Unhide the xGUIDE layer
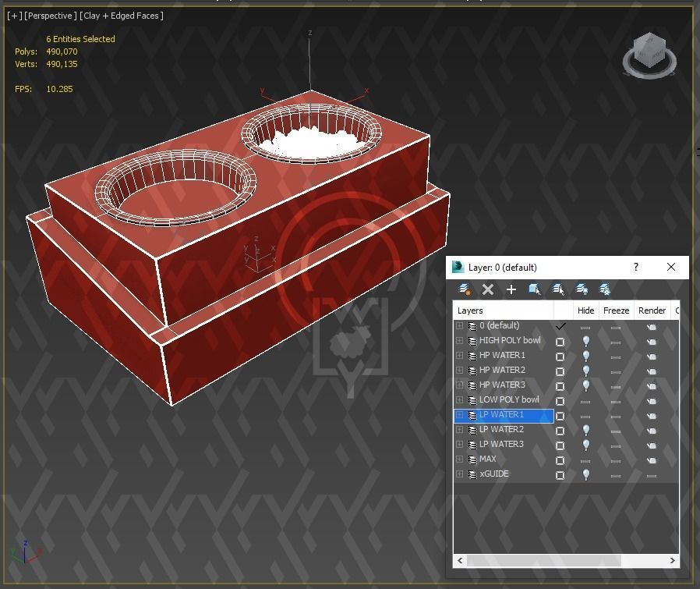This screenshot has height=589, width=700. point(586,474)
